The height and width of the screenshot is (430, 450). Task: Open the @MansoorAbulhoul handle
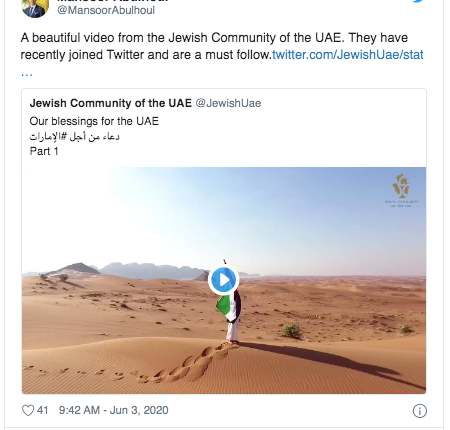(106, 10)
